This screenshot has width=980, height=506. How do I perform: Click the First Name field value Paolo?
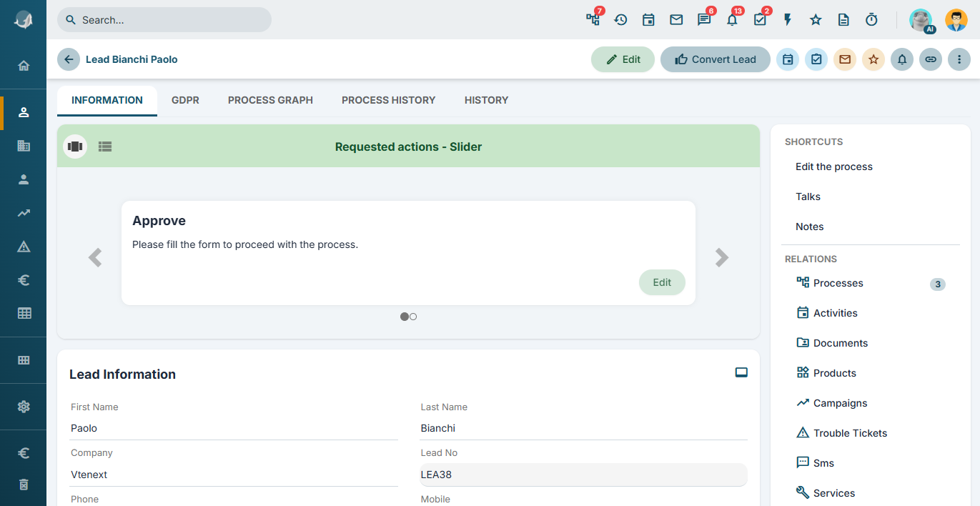point(234,429)
